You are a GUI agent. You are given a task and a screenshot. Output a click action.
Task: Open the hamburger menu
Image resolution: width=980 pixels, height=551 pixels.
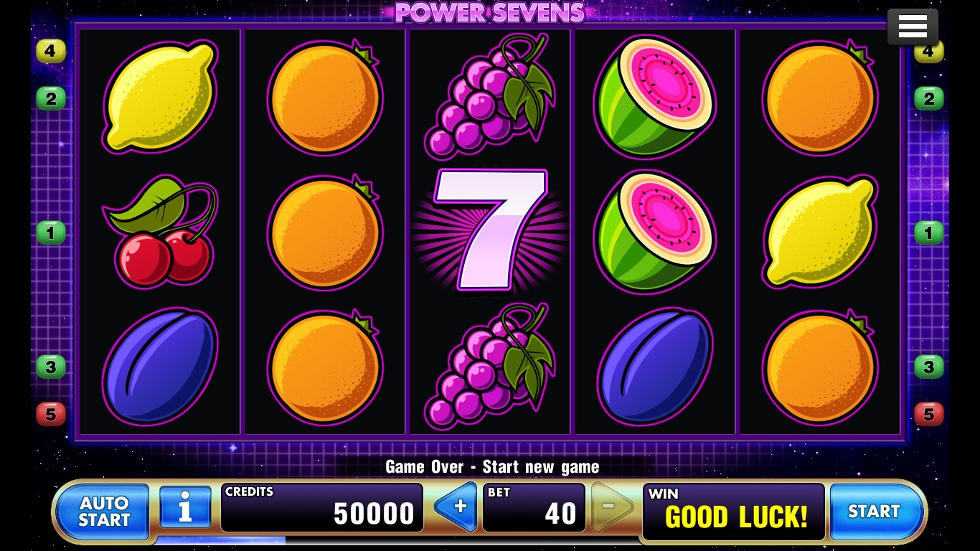[913, 27]
